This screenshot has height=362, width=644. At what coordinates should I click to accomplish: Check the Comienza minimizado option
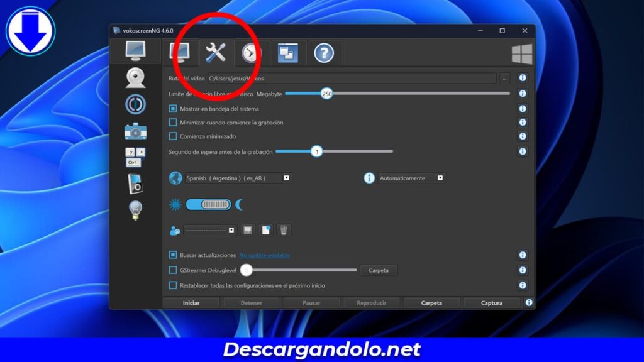pyautogui.click(x=172, y=137)
